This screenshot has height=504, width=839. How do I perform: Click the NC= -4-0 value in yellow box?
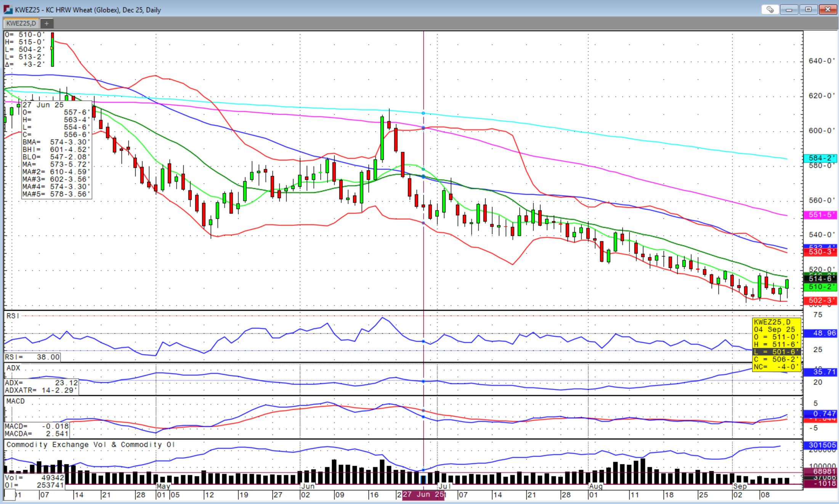click(x=776, y=367)
